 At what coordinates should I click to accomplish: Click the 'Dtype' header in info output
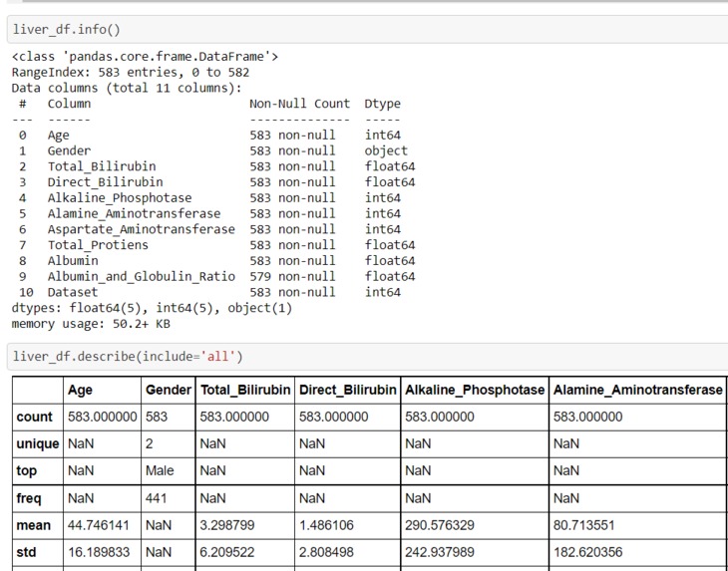point(382,104)
